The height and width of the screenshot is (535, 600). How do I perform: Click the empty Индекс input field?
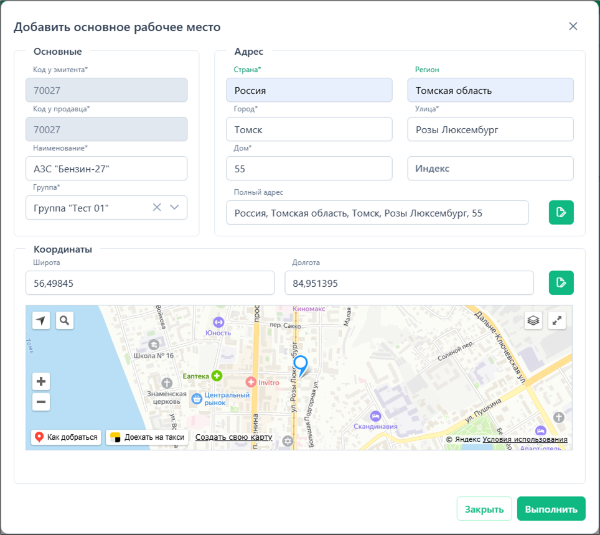pos(490,168)
